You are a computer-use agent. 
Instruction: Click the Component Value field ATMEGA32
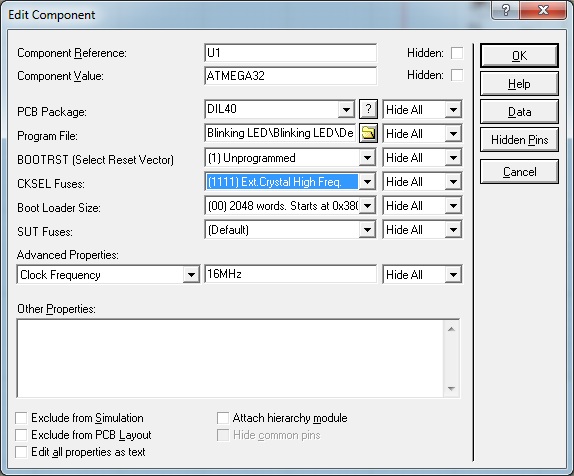tap(290, 76)
